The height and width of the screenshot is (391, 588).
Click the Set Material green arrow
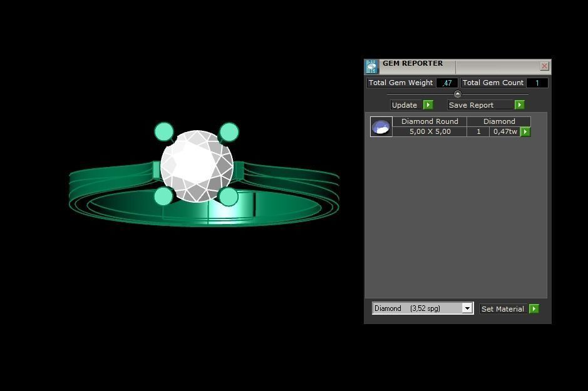tap(534, 308)
